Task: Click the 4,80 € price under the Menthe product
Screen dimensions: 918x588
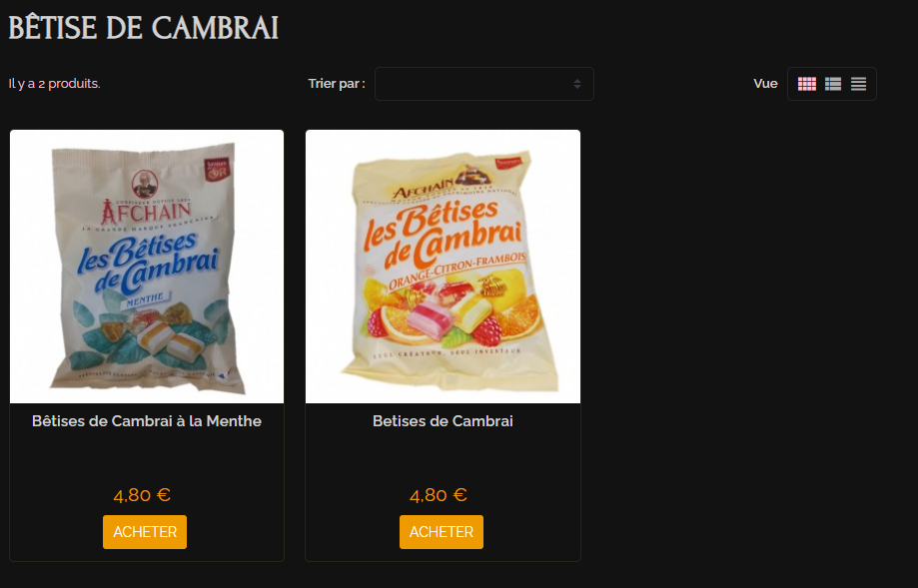Action: coord(142,495)
